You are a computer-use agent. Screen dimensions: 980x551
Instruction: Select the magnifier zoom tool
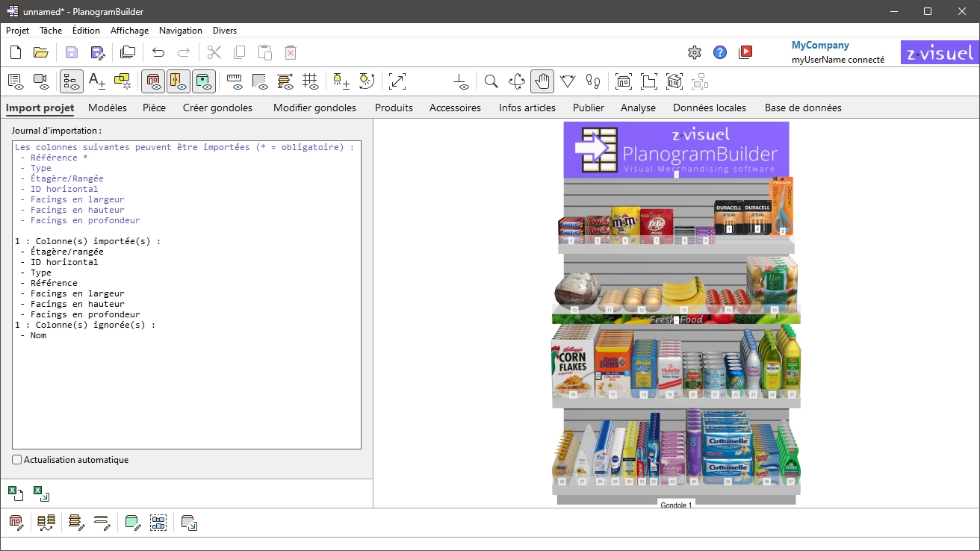click(x=491, y=81)
